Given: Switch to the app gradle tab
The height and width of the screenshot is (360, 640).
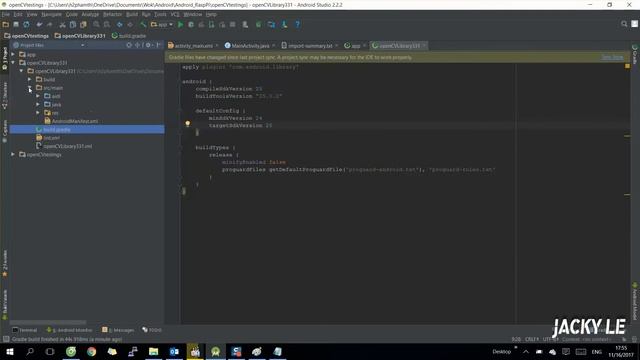Looking at the screenshot, I should pos(355,46).
